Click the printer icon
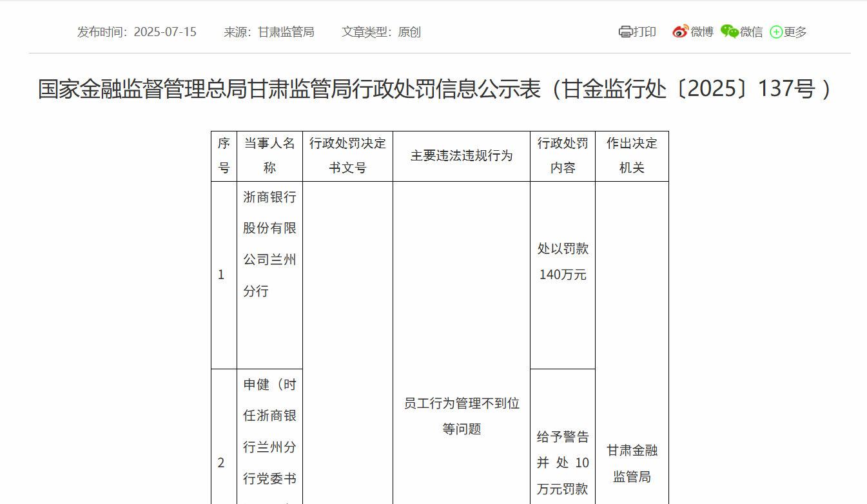This screenshot has height=504, width=867. point(625,32)
